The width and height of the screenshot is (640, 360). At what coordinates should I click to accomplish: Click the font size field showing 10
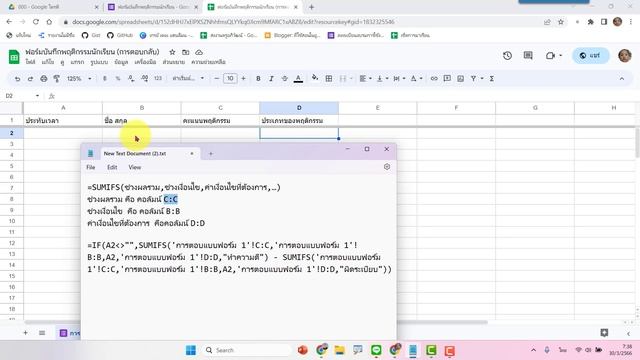pyautogui.click(x=230, y=78)
